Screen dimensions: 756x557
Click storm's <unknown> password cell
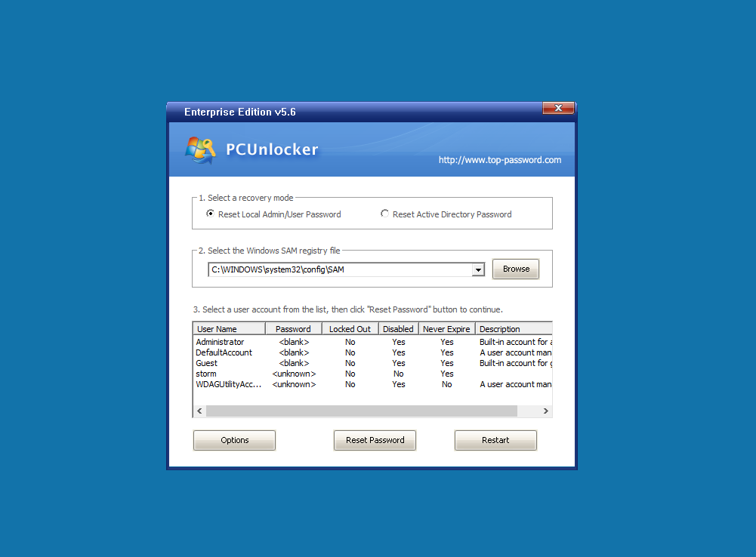click(294, 374)
